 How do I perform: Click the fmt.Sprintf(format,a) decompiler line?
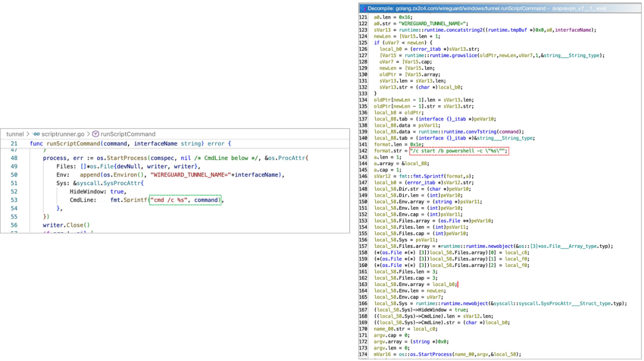click(x=423, y=176)
